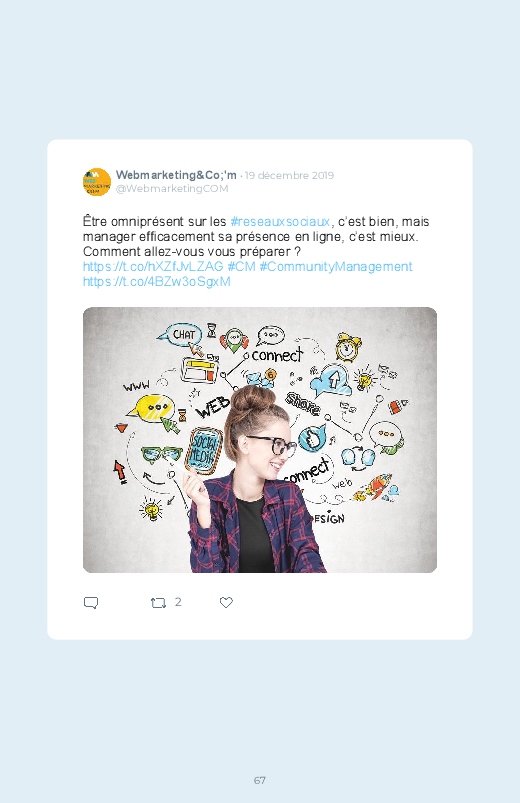Follow the https://t.co/hXZfJvLZAG link

click(x=153, y=267)
